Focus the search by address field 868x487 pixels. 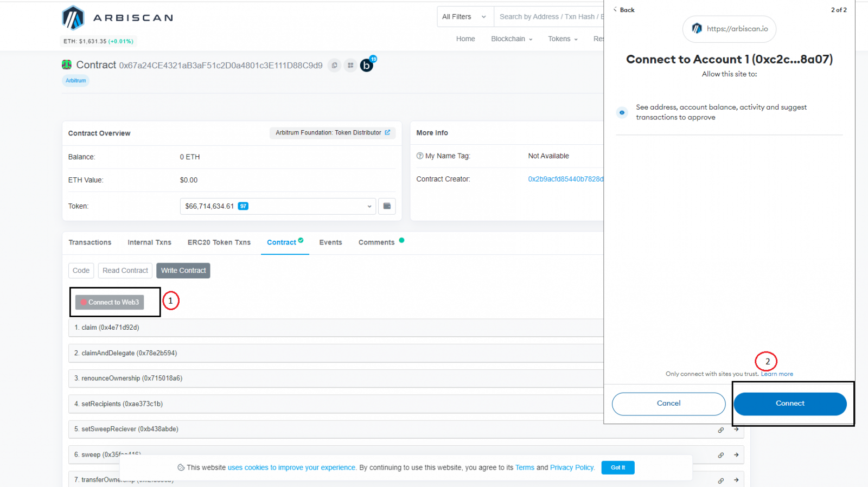pos(548,17)
